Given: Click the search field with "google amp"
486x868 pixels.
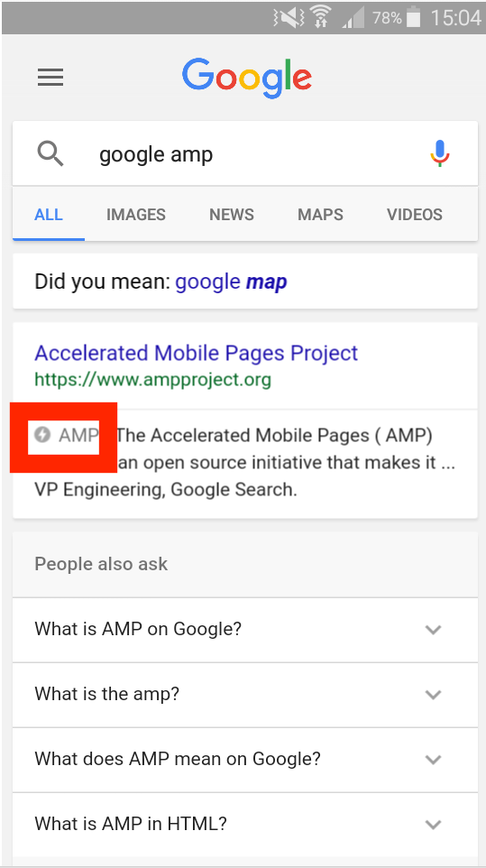Looking at the screenshot, I should (x=245, y=153).
